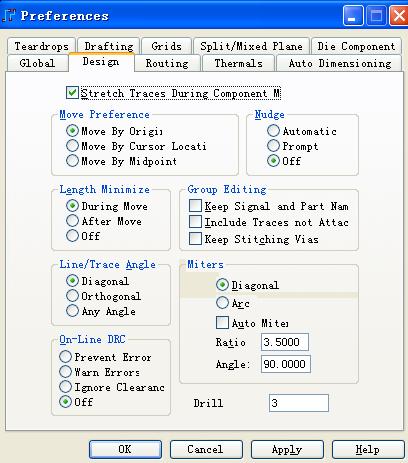
Task: Set Nudge to Automatic
Action: [x=273, y=131]
